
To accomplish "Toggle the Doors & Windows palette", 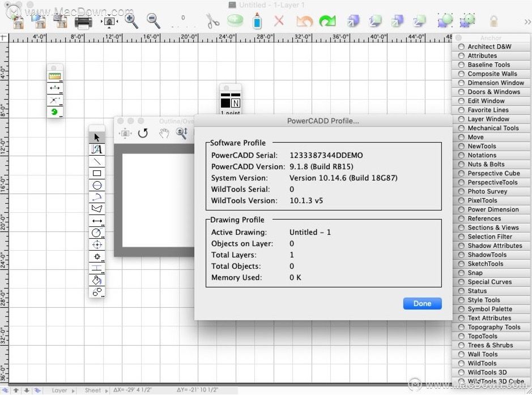I will (x=491, y=92).
